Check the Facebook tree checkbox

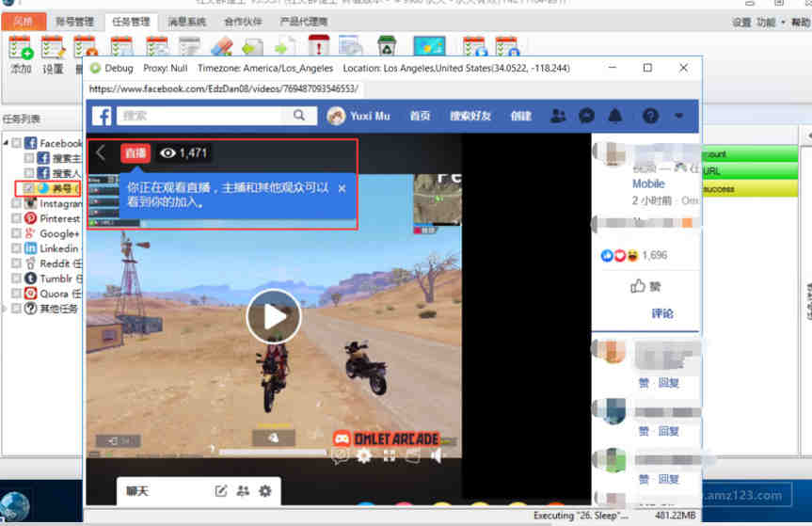pos(17,143)
